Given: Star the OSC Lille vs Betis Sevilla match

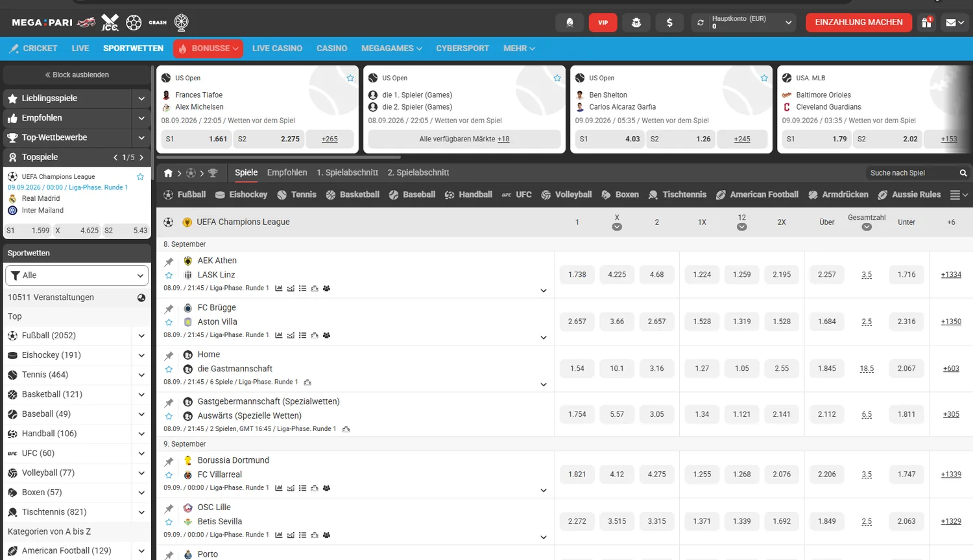Looking at the screenshot, I should [x=169, y=522].
